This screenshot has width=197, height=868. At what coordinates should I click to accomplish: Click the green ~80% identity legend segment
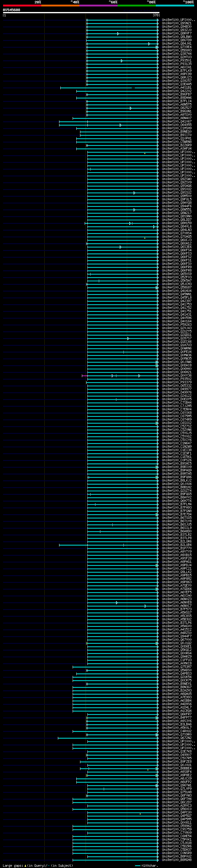[137, 6]
